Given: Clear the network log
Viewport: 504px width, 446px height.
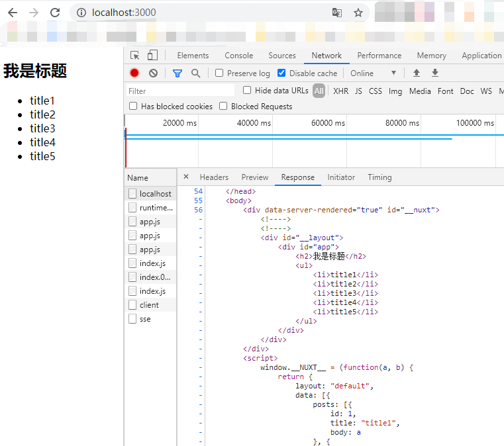Looking at the screenshot, I should click(x=154, y=73).
